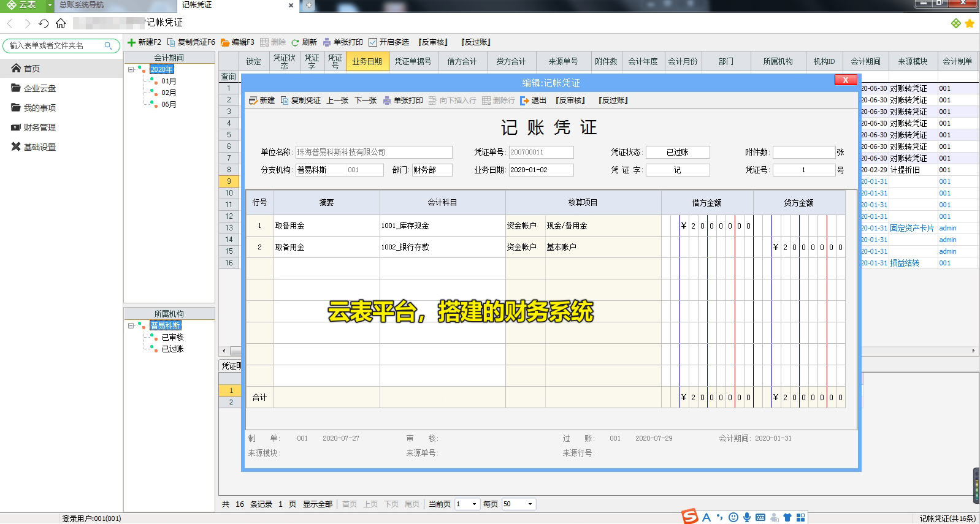Toggle the 开启多选 checkbox

373,42
